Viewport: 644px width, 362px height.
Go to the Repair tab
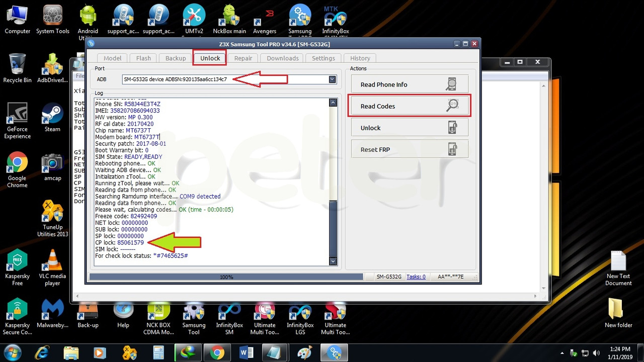coord(243,58)
